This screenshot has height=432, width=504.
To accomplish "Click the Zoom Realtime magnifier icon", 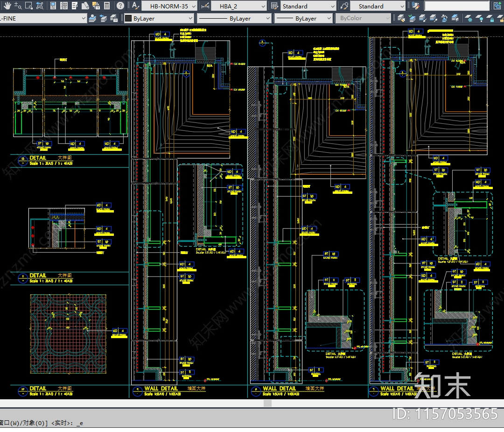I will tap(18, 6).
